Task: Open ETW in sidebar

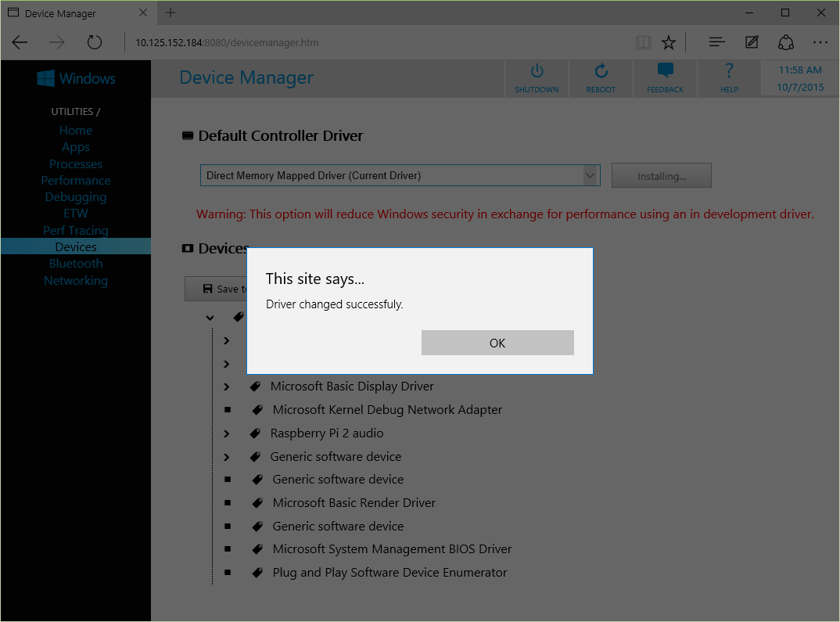Action: click(76, 214)
